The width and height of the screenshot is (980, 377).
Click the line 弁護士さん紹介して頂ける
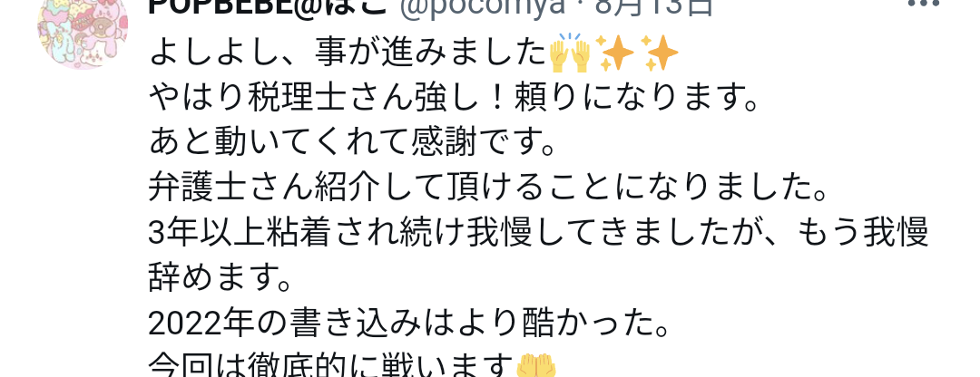pos(488,188)
